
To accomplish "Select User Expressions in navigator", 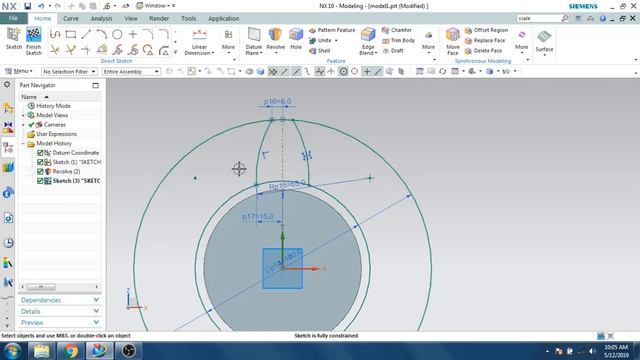I will [x=52, y=134].
